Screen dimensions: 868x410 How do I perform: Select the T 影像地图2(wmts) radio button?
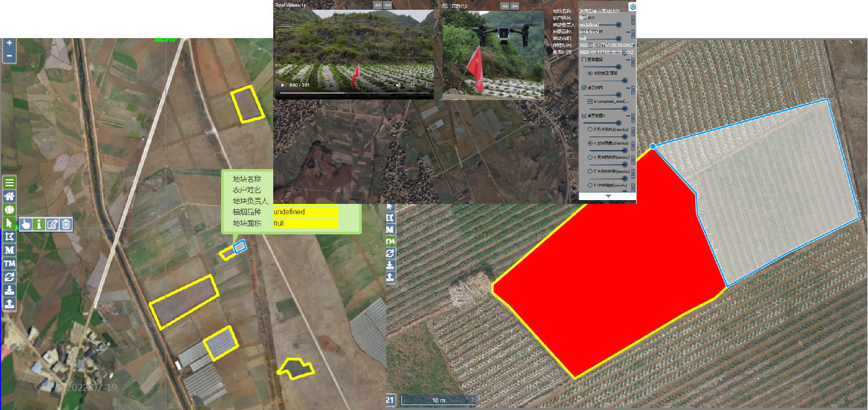tap(590, 143)
